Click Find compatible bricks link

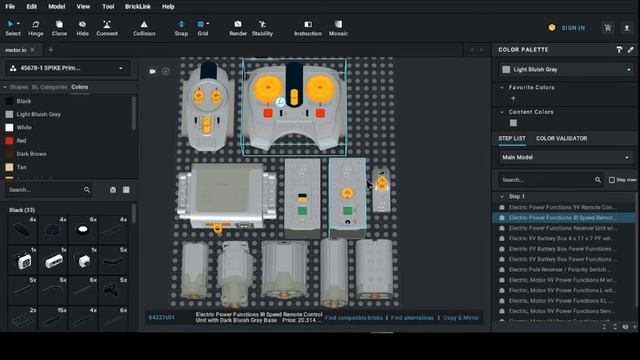[x=353, y=318]
